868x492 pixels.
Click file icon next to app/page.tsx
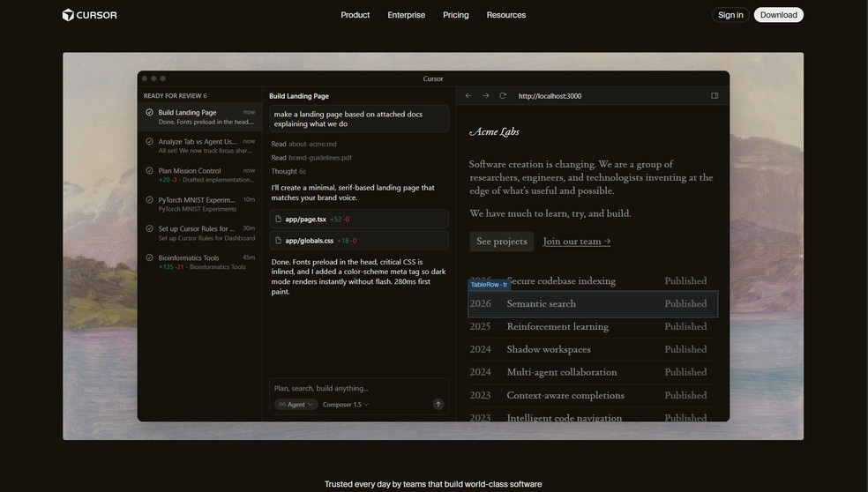point(279,219)
